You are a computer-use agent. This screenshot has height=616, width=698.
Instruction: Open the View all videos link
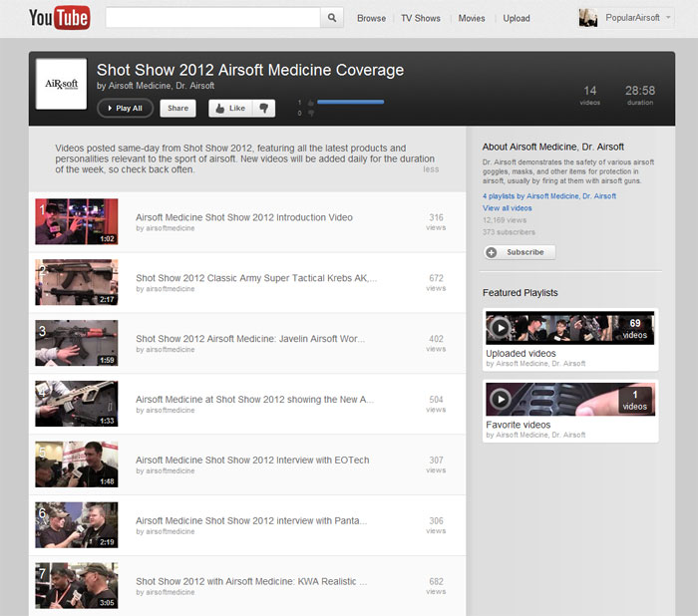point(507,208)
